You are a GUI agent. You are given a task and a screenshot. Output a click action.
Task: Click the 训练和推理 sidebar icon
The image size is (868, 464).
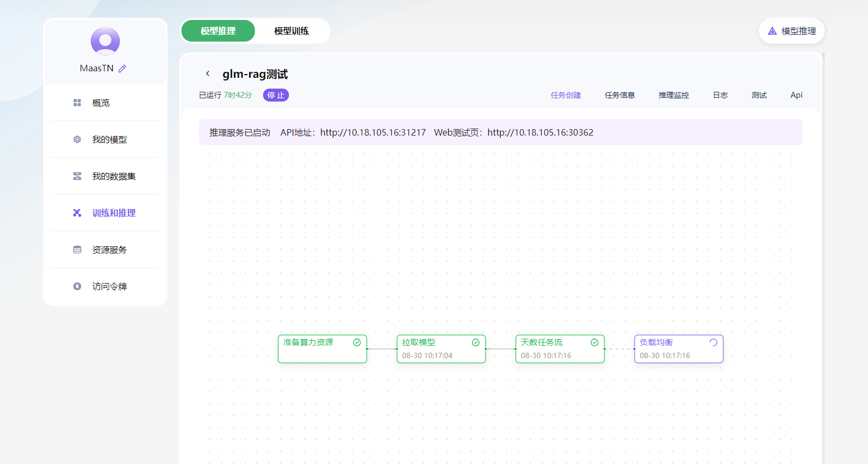[x=77, y=213]
